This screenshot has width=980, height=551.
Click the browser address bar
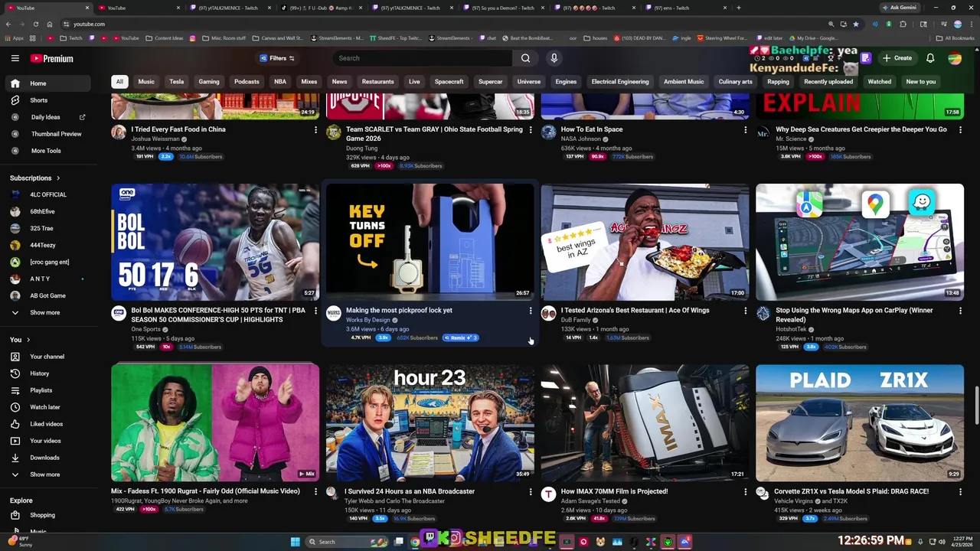[444, 24]
